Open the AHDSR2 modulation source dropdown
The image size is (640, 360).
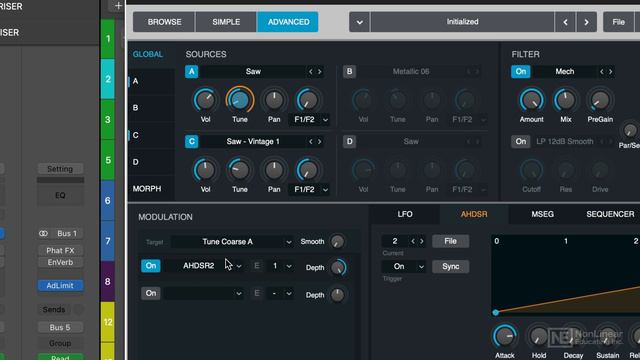[x=204, y=266]
